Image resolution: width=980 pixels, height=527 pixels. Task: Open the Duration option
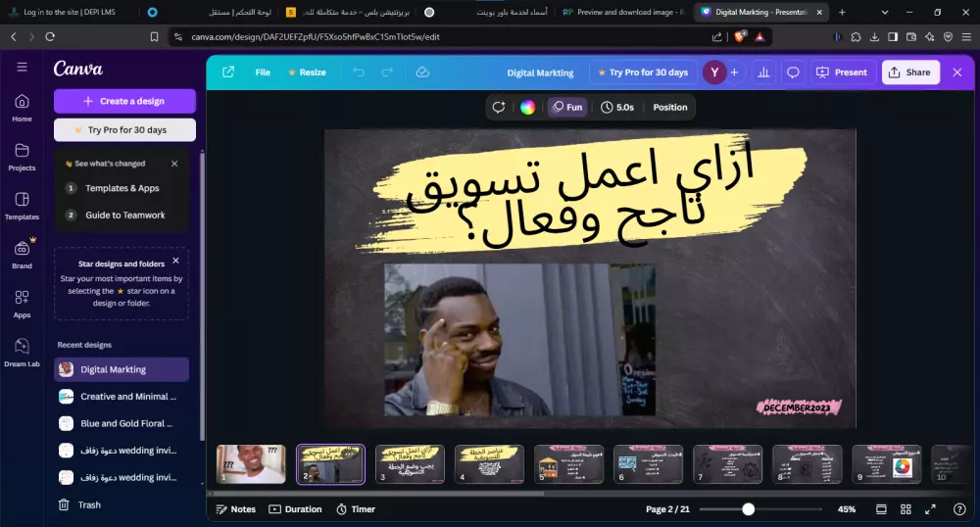[x=296, y=509]
